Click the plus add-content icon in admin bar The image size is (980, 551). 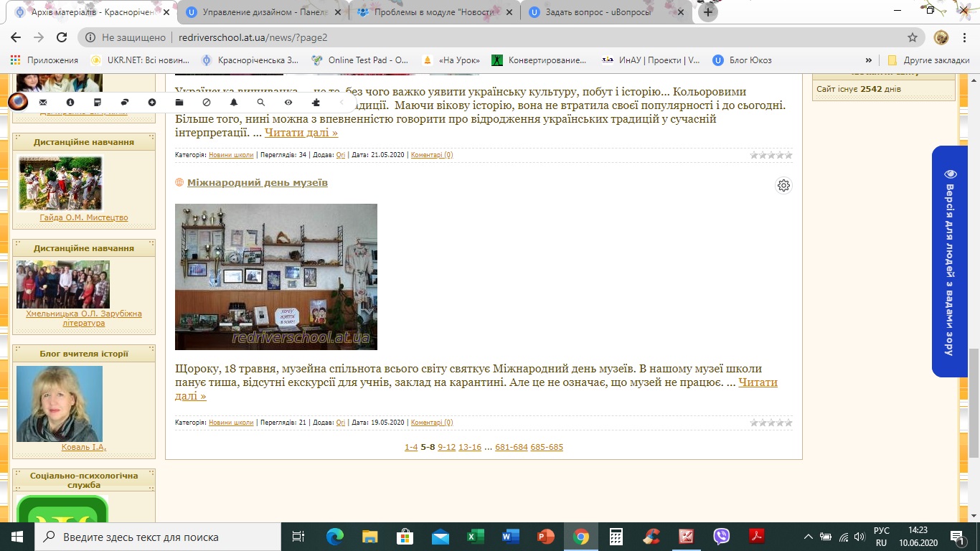tap(152, 103)
